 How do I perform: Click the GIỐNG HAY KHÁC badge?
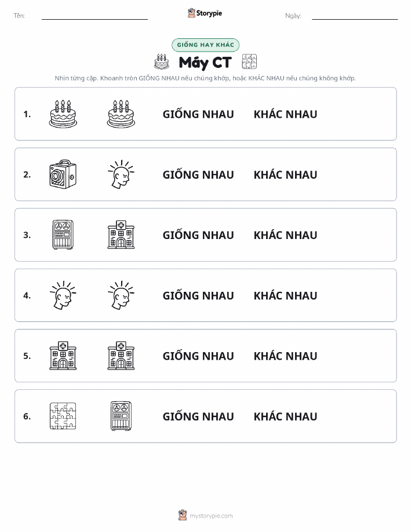[205, 45]
